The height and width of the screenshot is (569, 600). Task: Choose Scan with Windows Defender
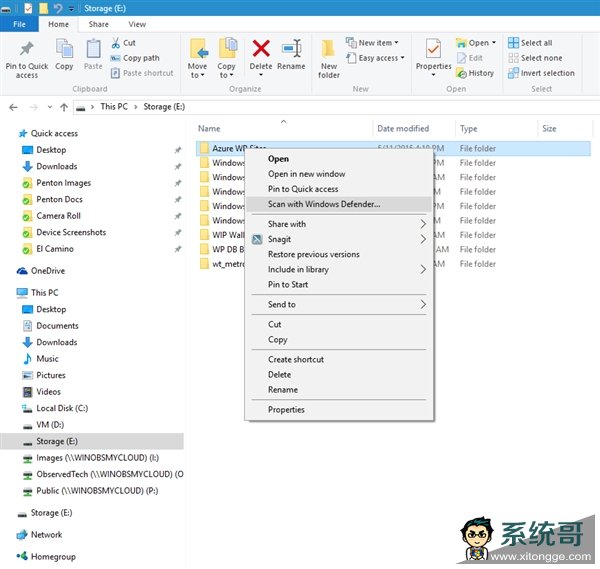point(339,204)
